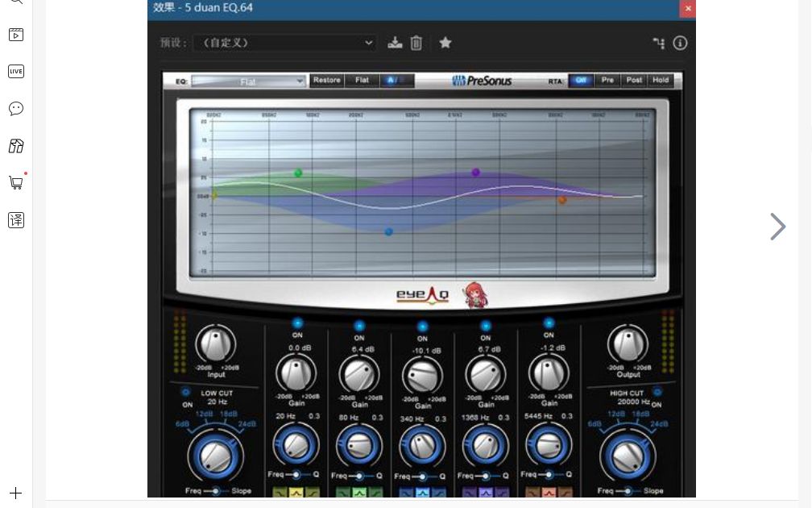Click the save preset icon
Screen dimensions: 812x508
(395, 43)
